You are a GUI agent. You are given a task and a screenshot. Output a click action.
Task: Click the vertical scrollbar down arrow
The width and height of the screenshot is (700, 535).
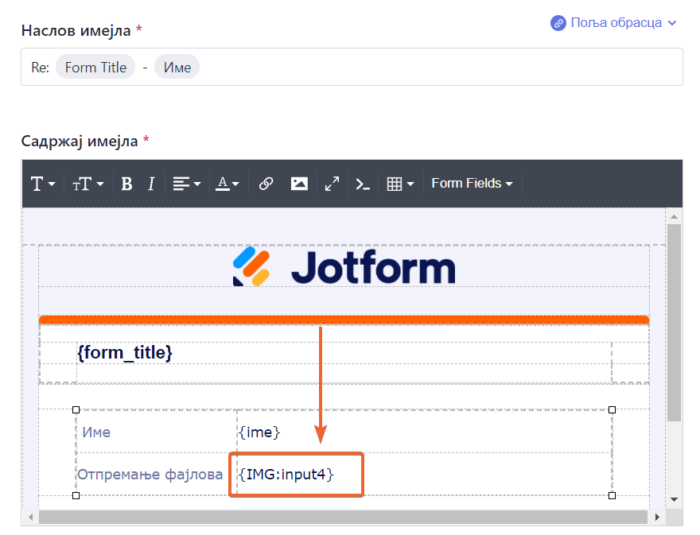point(674,499)
